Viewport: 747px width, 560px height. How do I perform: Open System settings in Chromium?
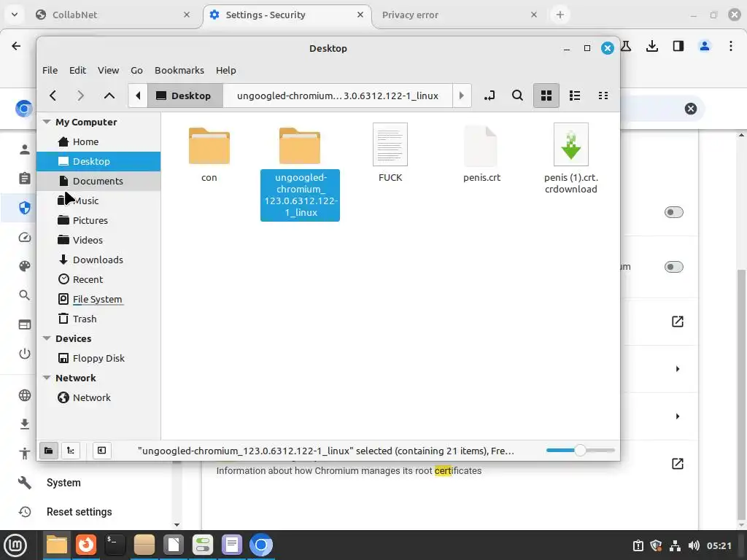click(x=63, y=483)
